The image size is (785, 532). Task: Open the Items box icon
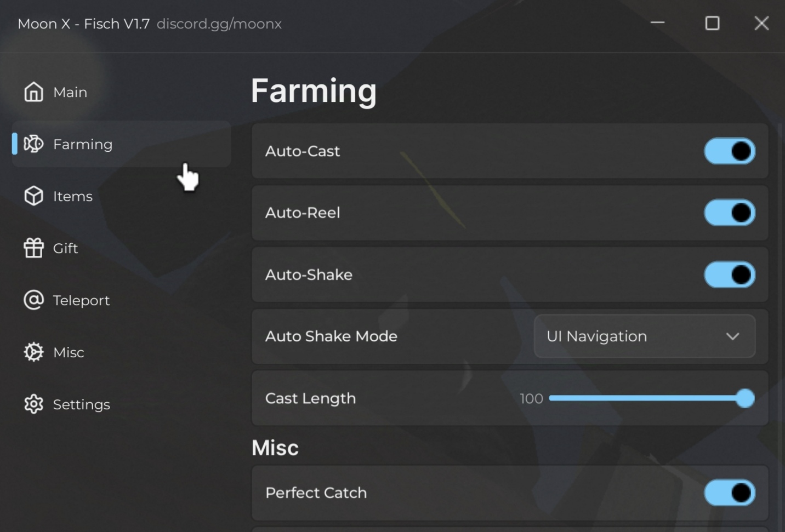[x=33, y=196]
